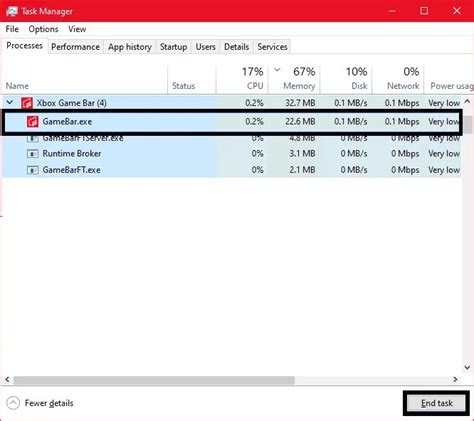Click the 3.1 MB memory value
This screenshot has width=474, height=421.
point(302,154)
